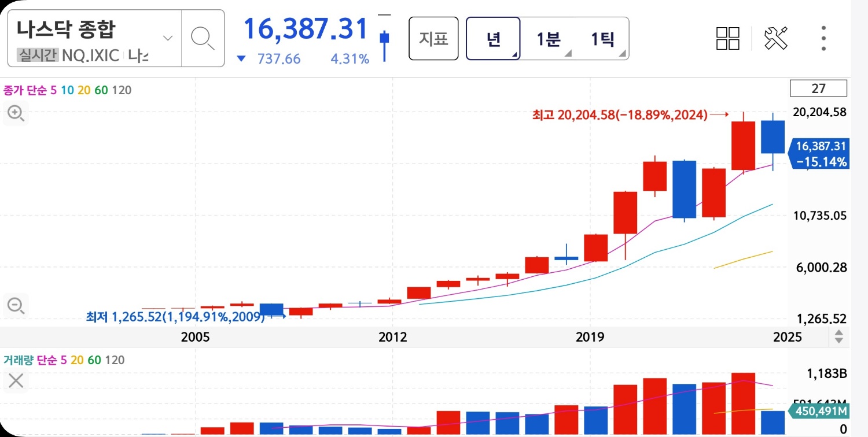868x437 pixels.
Task: Select the 6,000.28 price axis label
Action: coord(822,267)
